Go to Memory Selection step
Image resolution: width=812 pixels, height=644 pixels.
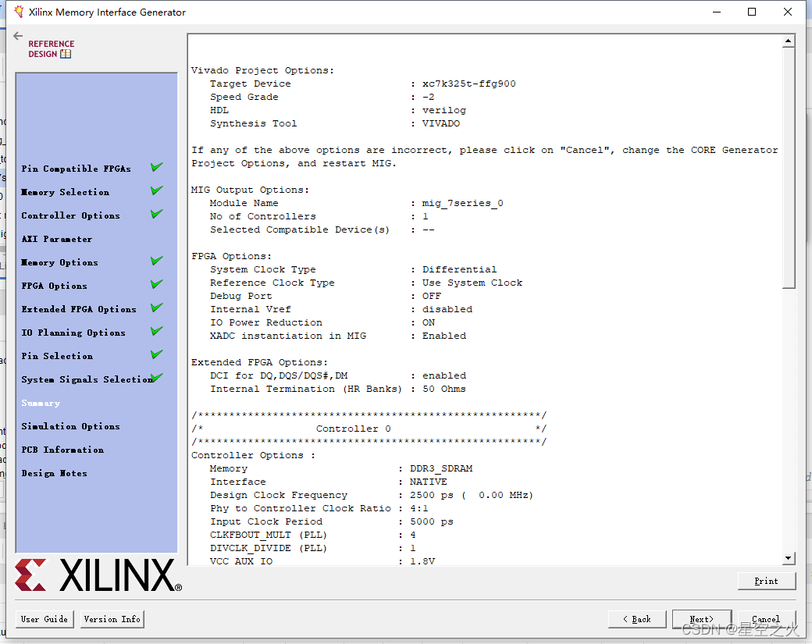coord(66,192)
